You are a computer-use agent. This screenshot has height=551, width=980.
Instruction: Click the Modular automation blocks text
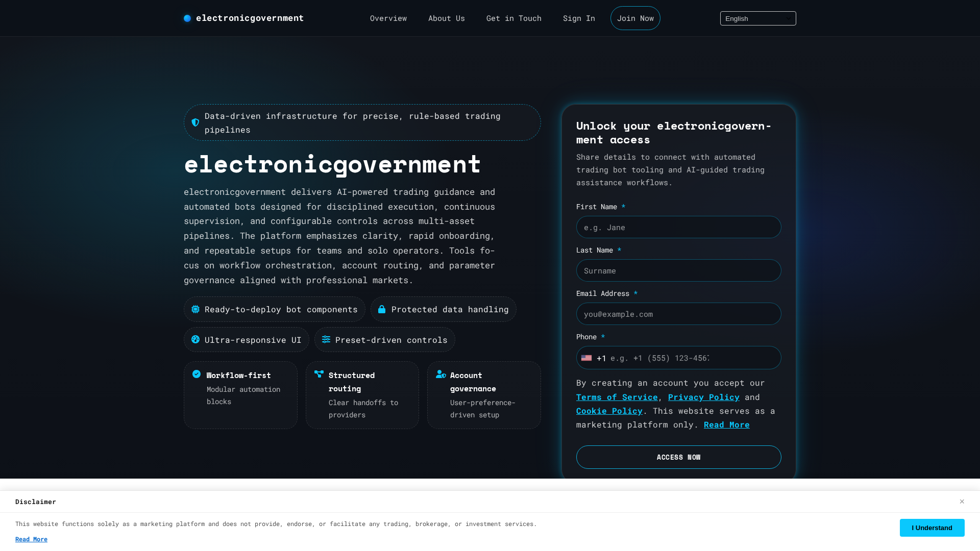(x=243, y=395)
